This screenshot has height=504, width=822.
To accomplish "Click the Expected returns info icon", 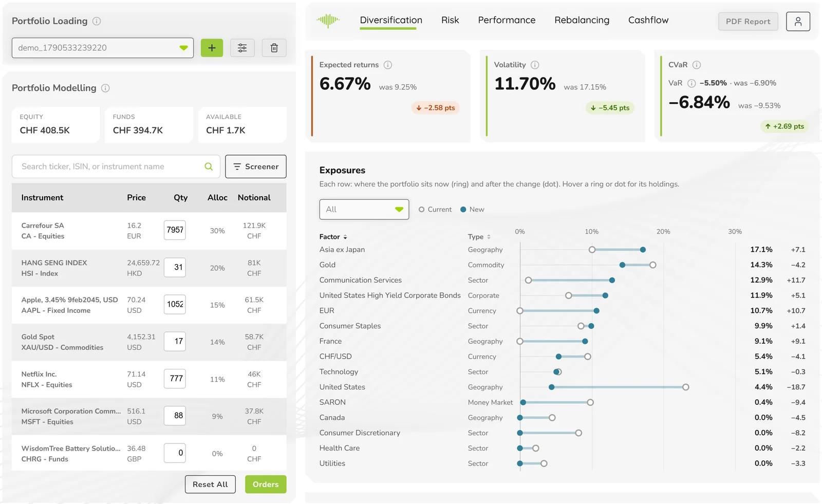I will click(388, 65).
